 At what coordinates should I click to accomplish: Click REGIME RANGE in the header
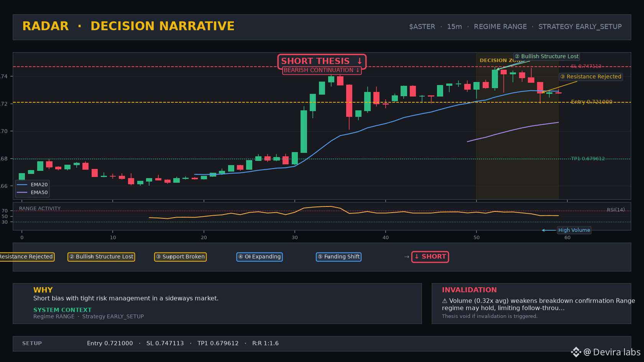click(500, 27)
